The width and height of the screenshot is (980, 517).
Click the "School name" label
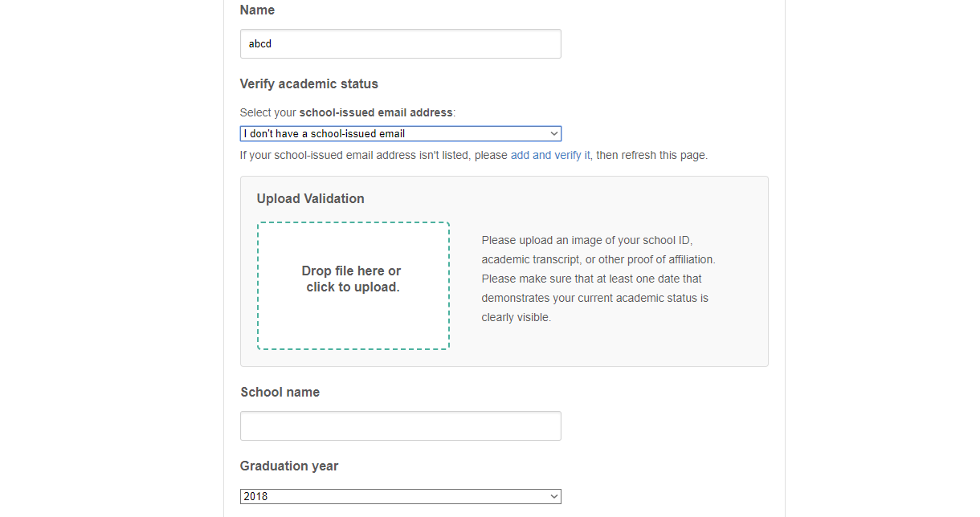(280, 393)
